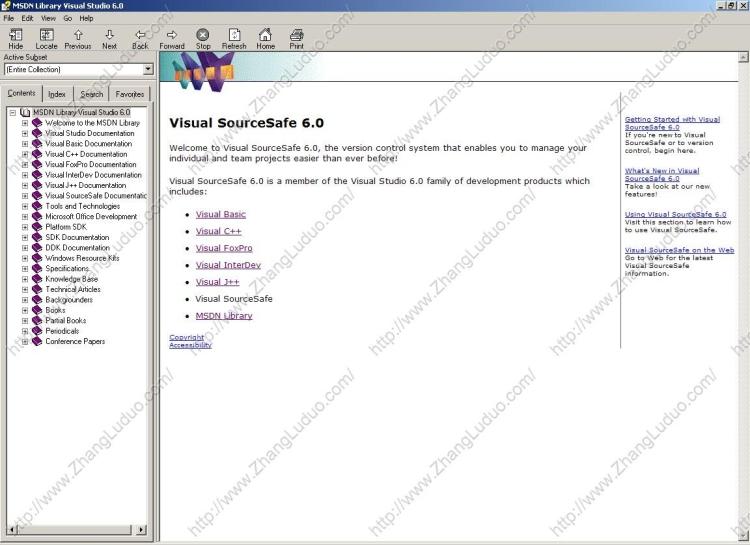This screenshot has width=750, height=545.
Task: Open the Visual J++ link
Action: (217, 282)
